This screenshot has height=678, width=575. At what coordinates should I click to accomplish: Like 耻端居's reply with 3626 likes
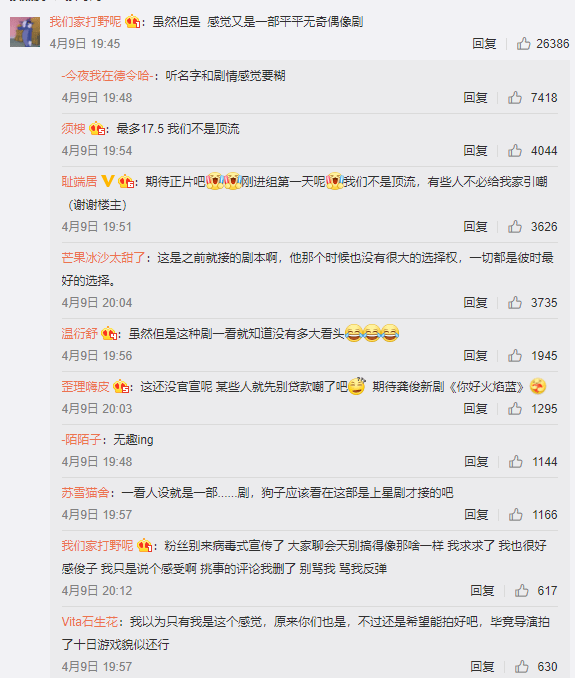(515, 226)
